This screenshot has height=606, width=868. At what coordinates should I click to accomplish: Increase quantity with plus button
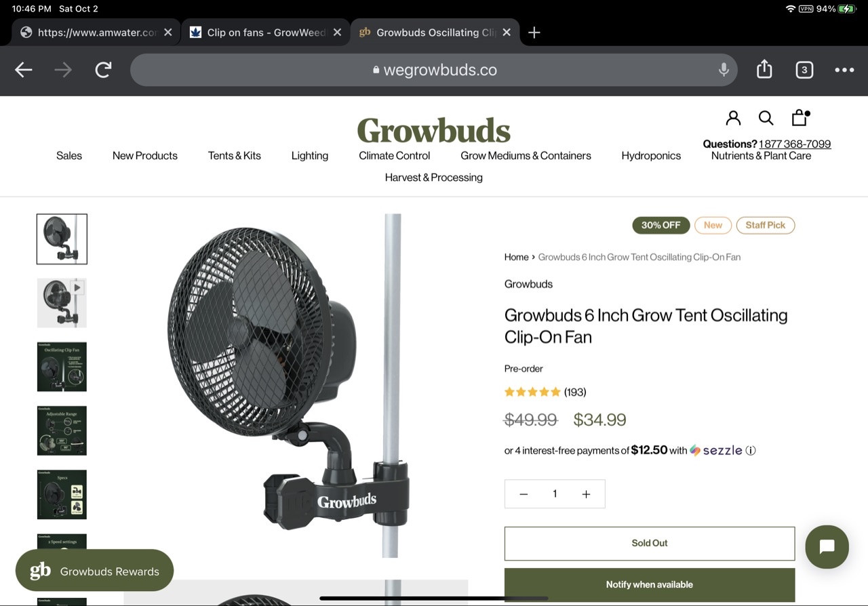click(x=586, y=494)
